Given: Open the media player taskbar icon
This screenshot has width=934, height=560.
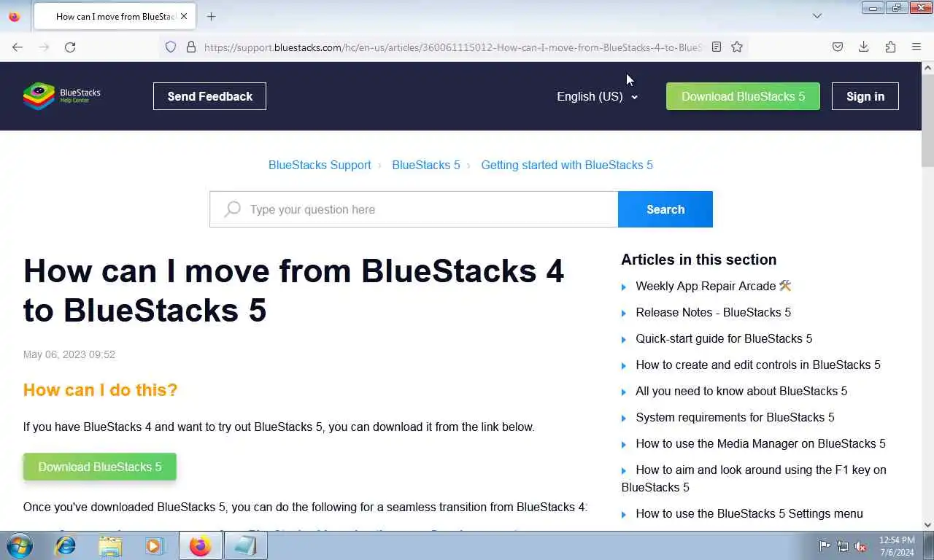Looking at the screenshot, I should 154,545.
